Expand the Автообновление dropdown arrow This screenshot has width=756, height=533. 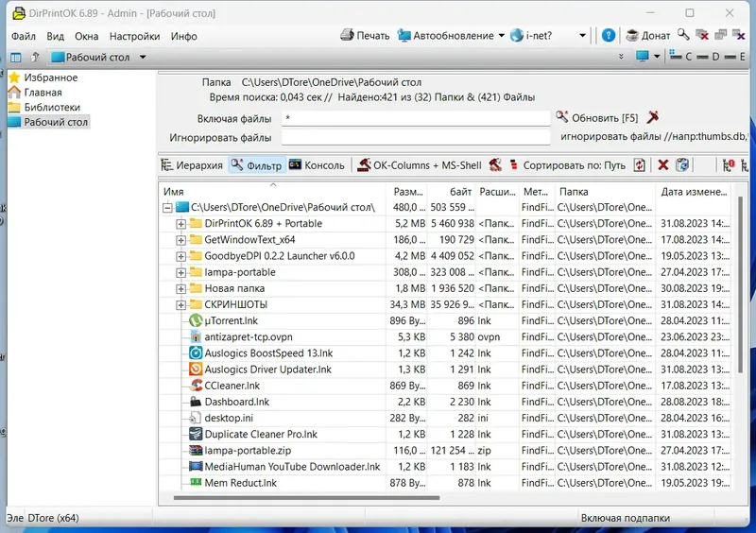(502, 36)
